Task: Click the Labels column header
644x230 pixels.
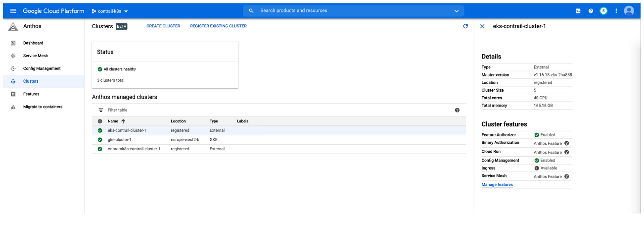Action: click(242, 121)
